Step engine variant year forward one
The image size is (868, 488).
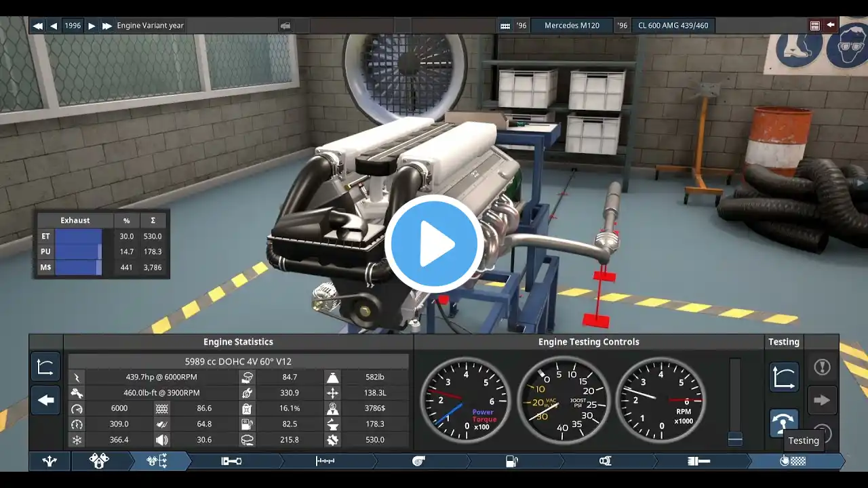(x=92, y=26)
